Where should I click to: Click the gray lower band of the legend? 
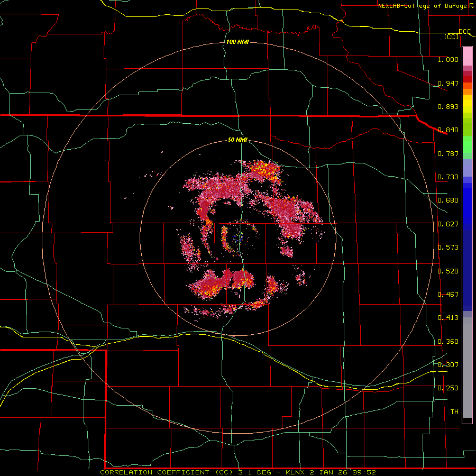pos(467,368)
